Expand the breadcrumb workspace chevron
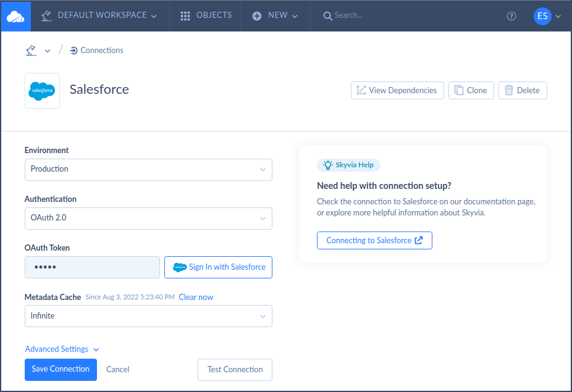572x392 pixels. point(48,51)
